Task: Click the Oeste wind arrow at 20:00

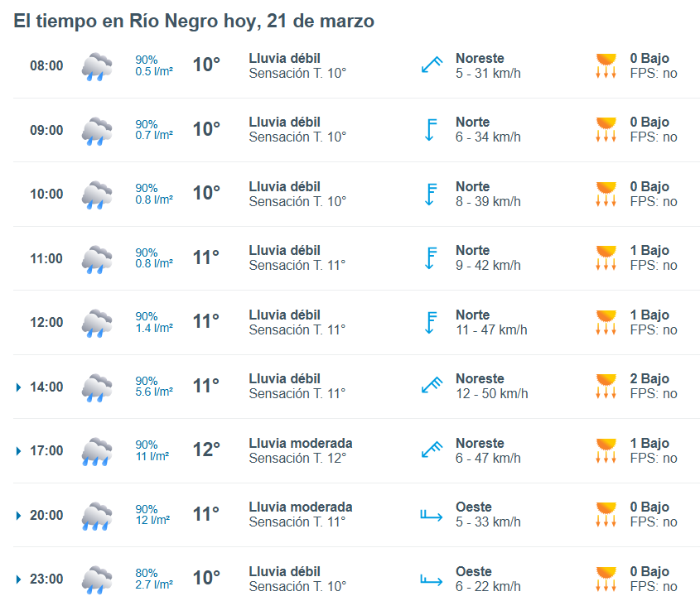Action: pos(431,515)
